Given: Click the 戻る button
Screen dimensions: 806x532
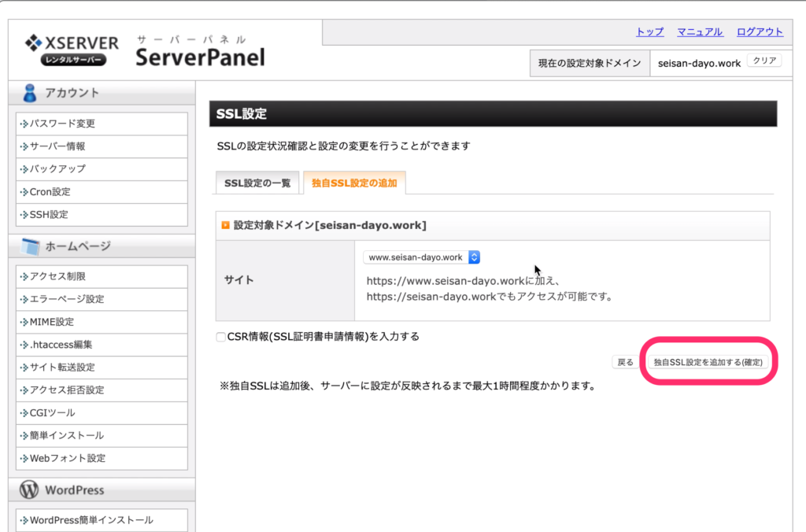Looking at the screenshot, I should tap(625, 361).
